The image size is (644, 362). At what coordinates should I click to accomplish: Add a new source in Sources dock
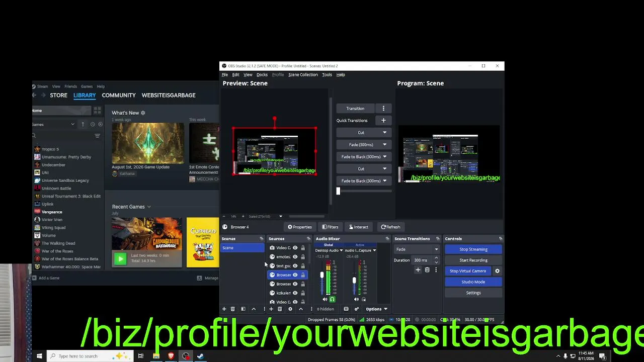pos(271,309)
